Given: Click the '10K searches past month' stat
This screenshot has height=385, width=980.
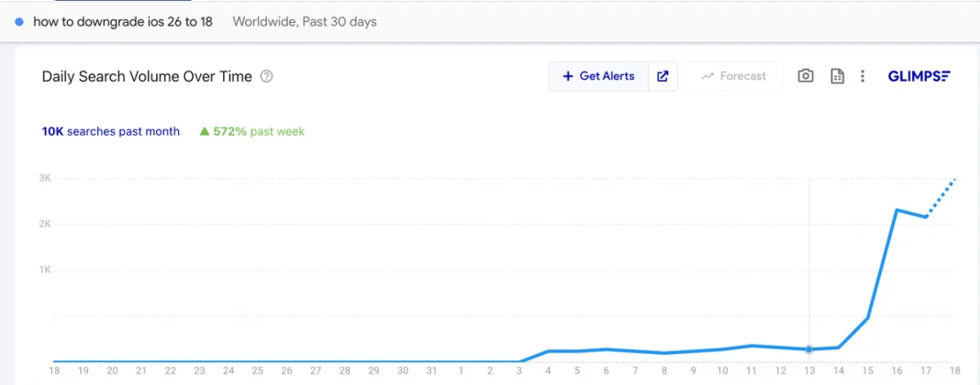Looking at the screenshot, I should 110,131.
